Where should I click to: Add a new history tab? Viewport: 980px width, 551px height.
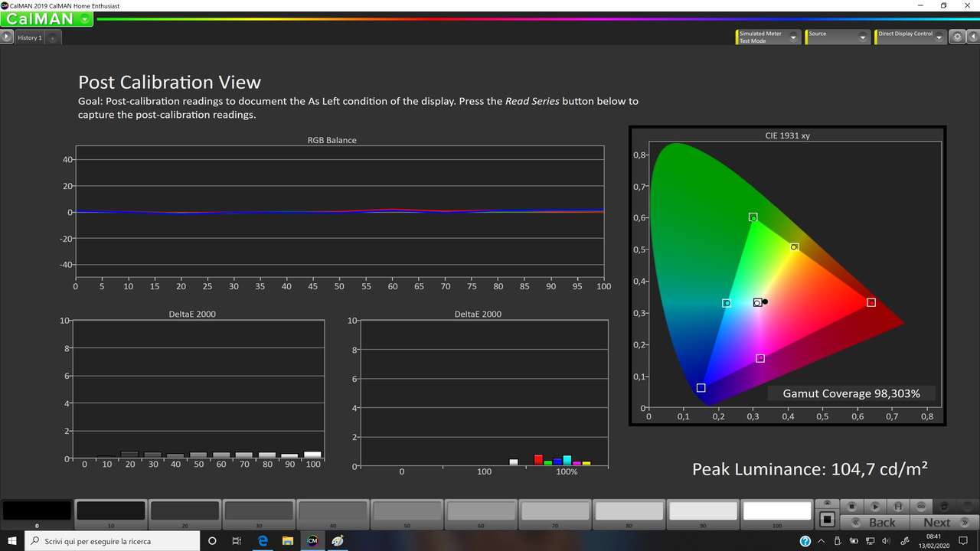pos(53,37)
